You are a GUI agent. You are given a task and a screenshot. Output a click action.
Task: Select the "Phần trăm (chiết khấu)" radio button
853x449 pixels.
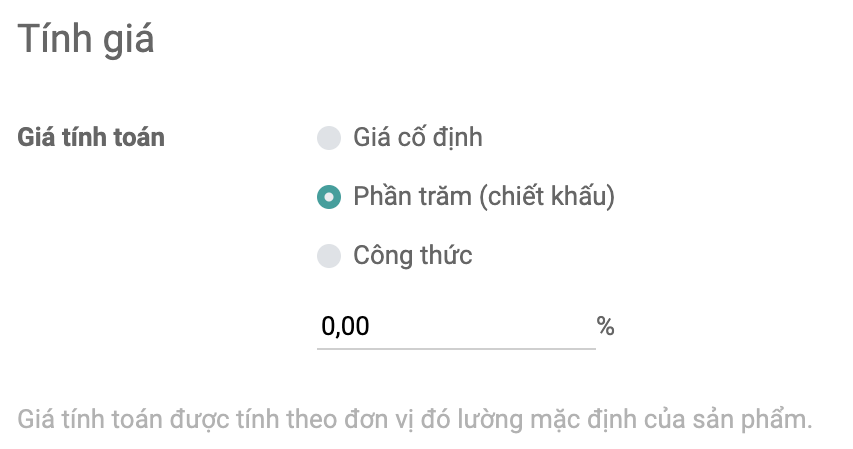[329, 197]
